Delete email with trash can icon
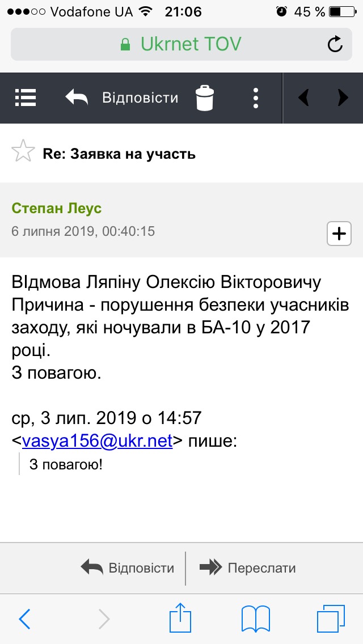Viewport: 363px width, 644px height. point(205,98)
